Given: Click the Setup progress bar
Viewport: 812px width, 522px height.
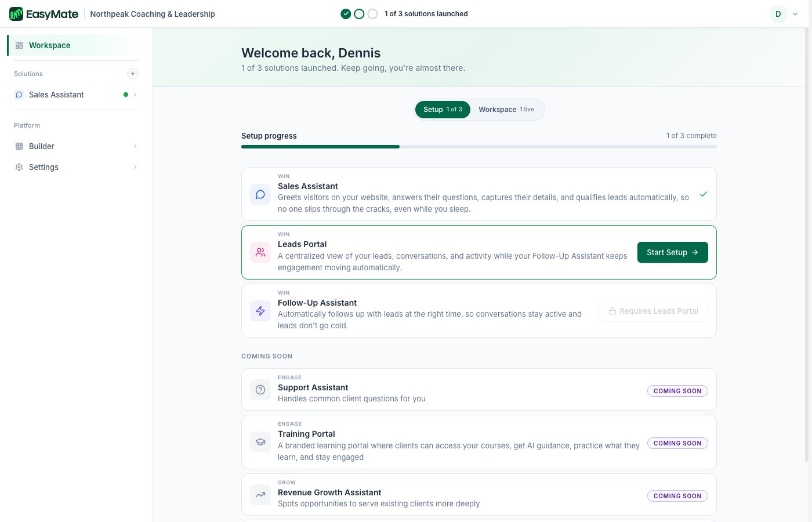Looking at the screenshot, I should (x=479, y=147).
